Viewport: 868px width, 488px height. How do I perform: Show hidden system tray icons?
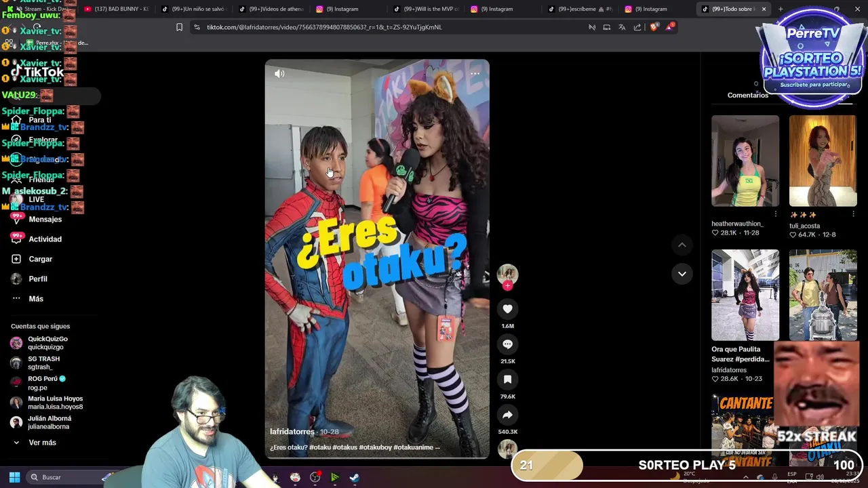click(746, 477)
